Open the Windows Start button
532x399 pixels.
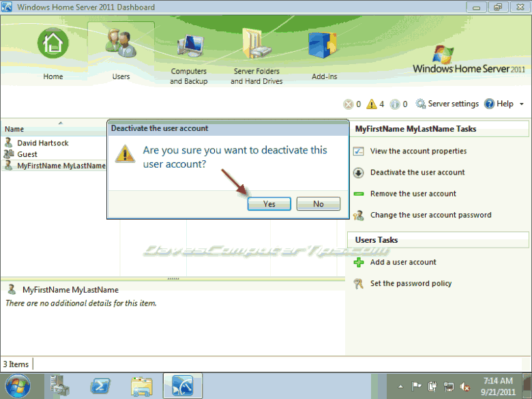(18, 386)
